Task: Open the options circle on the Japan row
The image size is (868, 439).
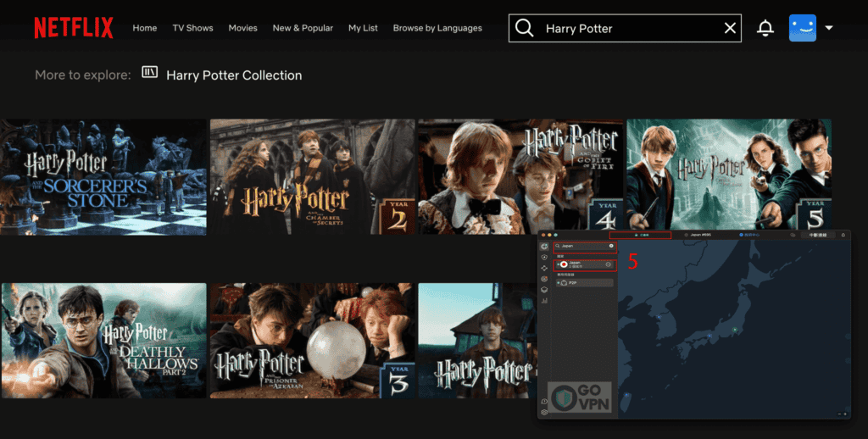Action: pos(609,264)
